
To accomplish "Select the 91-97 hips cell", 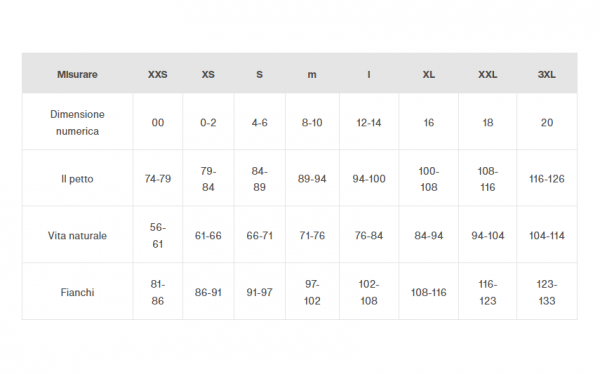I will [x=259, y=292].
